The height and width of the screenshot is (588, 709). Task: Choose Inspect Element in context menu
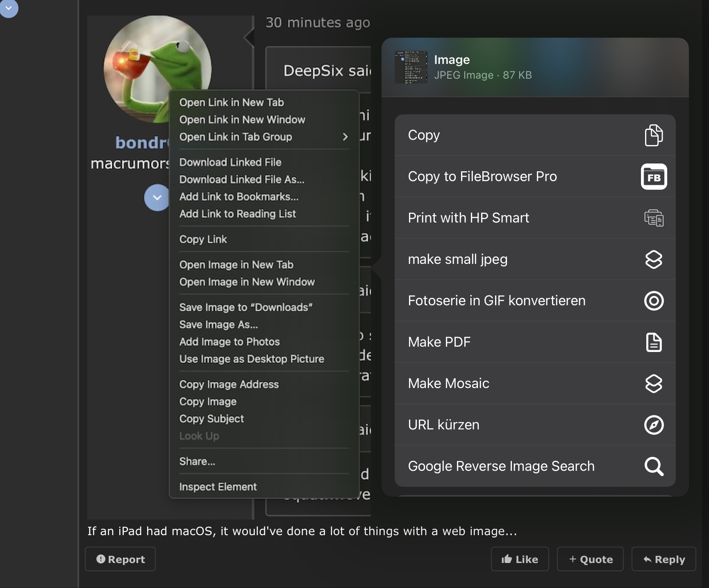tap(218, 487)
